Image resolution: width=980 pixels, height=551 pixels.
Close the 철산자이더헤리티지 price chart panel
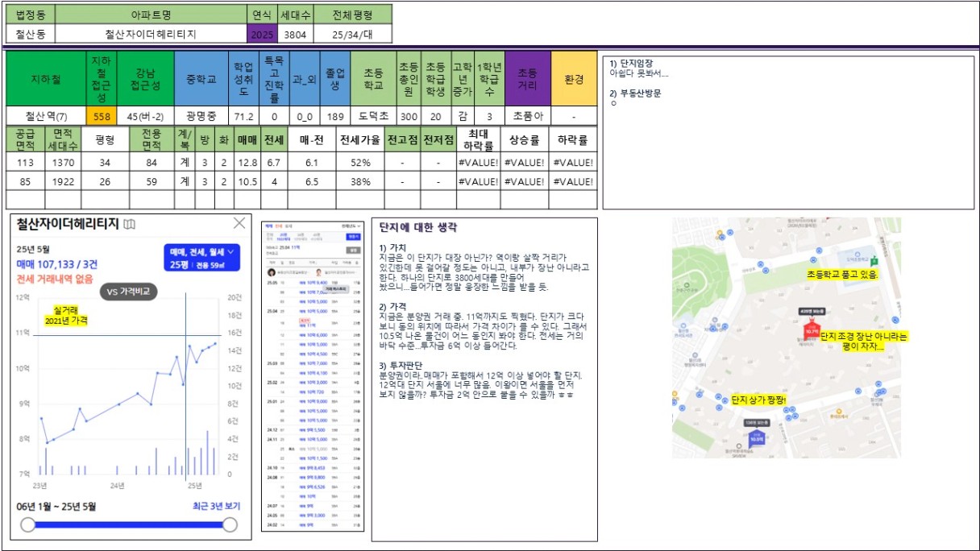[239, 223]
